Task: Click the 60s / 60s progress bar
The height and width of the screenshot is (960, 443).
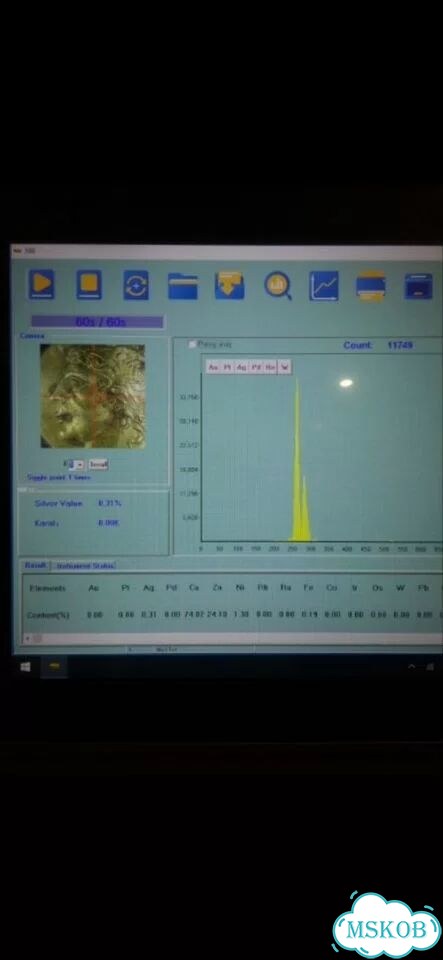Action: coord(97,322)
